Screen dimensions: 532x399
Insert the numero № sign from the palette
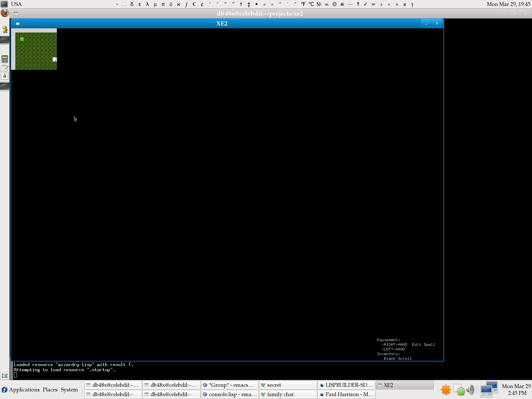pyautogui.click(x=319, y=4)
